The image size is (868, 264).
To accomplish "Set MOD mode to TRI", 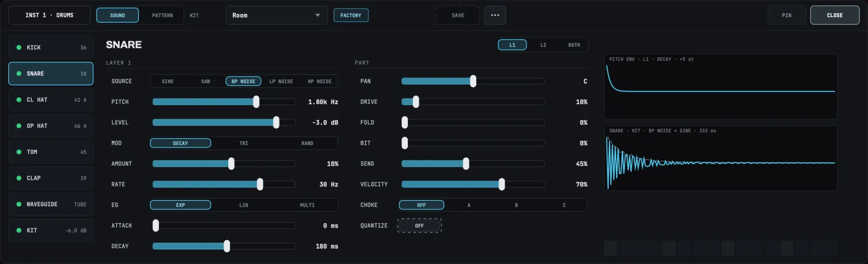I will pyautogui.click(x=244, y=143).
